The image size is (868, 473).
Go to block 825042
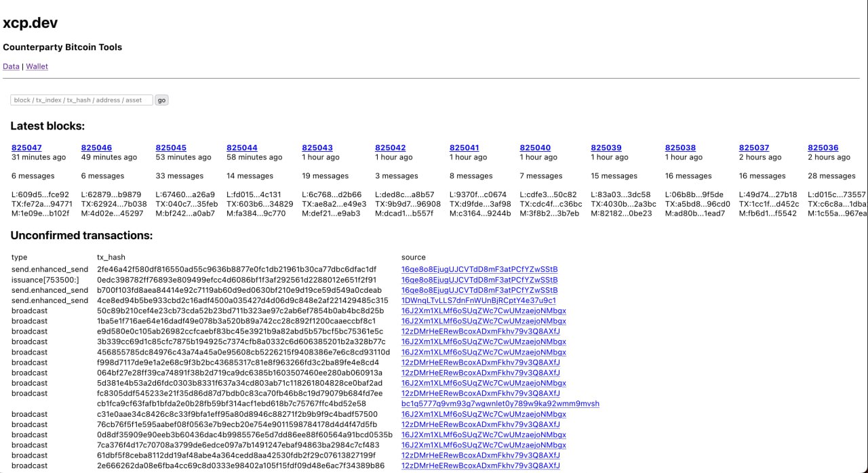(x=390, y=148)
